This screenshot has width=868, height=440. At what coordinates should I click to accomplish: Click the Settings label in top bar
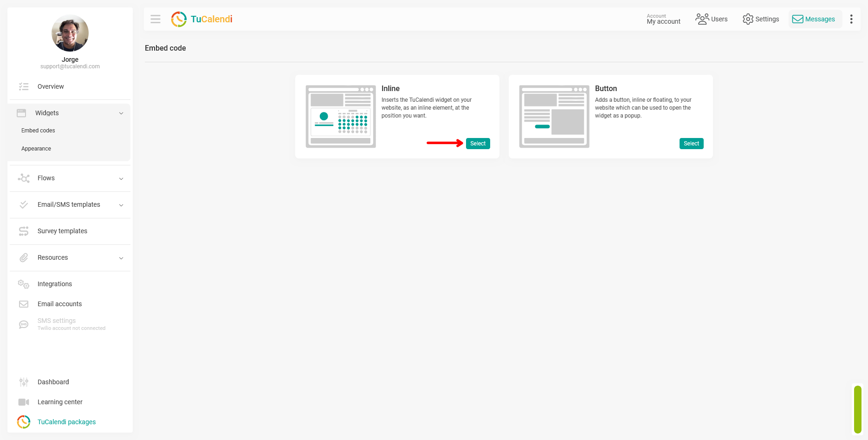tap(767, 19)
